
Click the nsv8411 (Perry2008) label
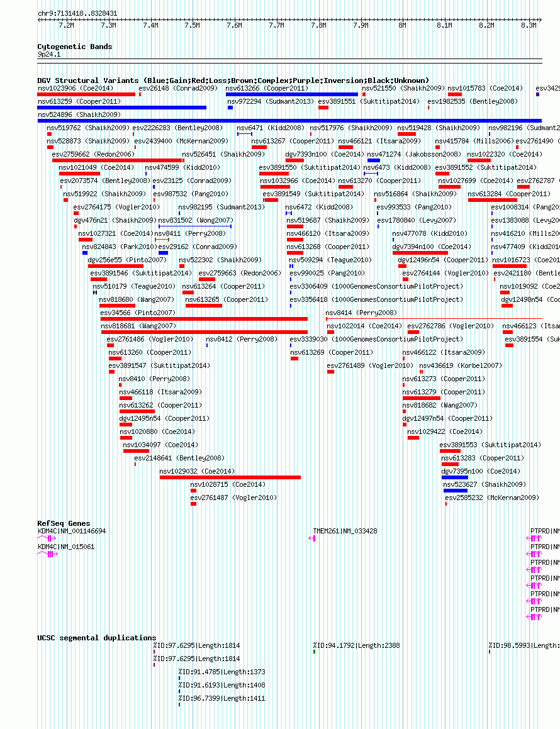coord(190,233)
